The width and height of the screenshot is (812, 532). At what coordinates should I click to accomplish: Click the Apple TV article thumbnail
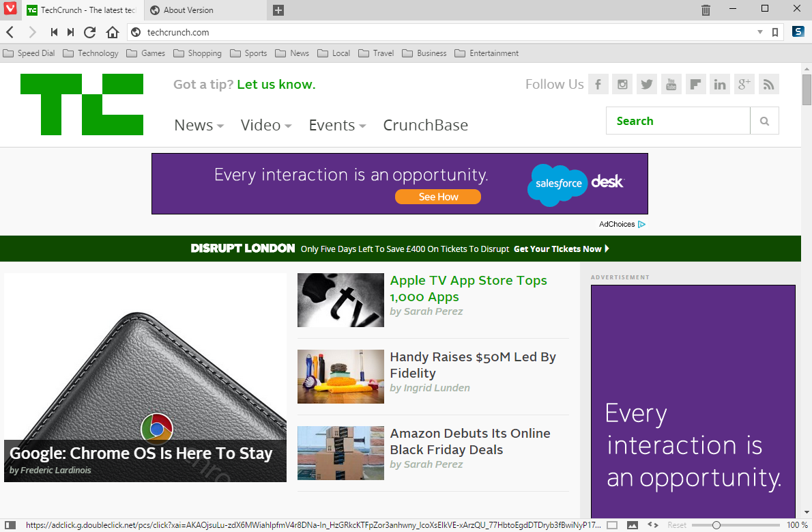[x=340, y=300]
